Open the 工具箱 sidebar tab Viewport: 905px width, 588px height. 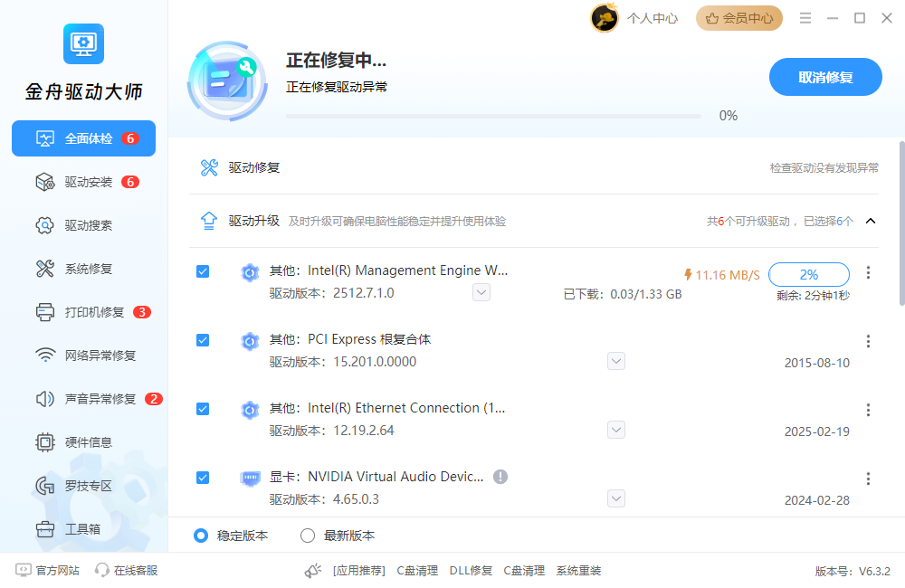tap(83, 529)
